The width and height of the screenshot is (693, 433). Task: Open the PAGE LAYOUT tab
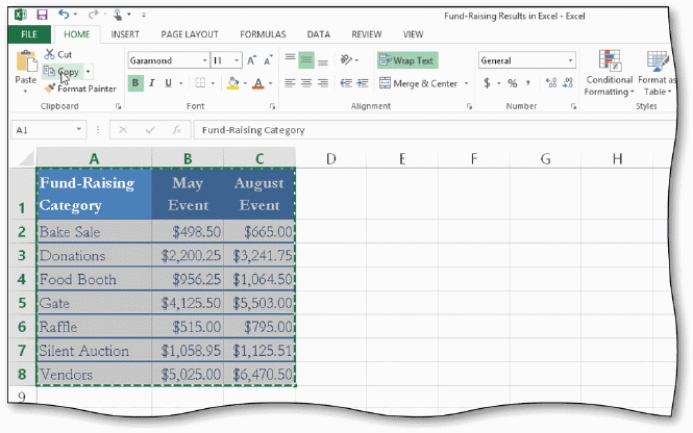tap(190, 34)
